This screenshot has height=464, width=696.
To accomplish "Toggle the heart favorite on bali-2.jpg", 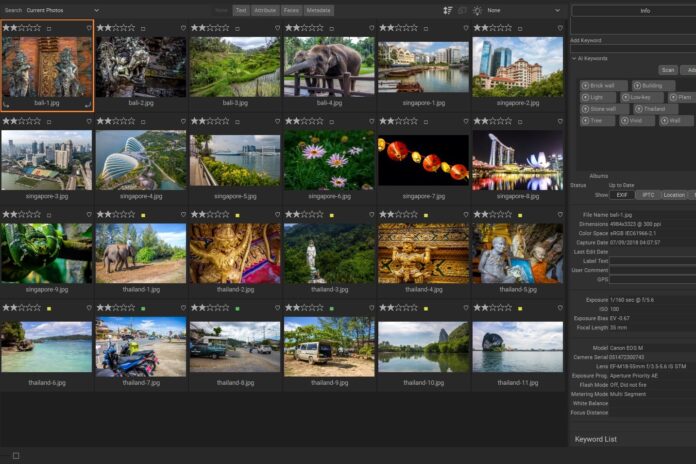I will (x=183, y=28).
